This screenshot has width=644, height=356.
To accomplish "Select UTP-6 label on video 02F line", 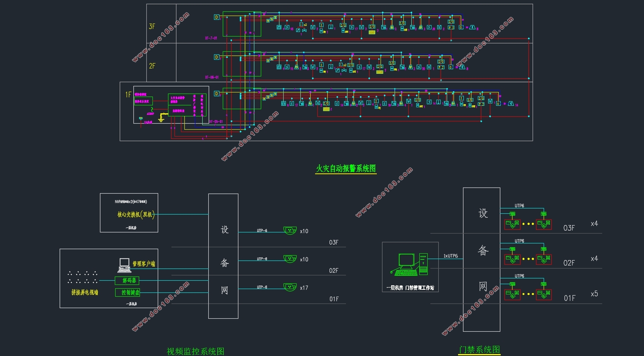I will (x=262, y=259).
